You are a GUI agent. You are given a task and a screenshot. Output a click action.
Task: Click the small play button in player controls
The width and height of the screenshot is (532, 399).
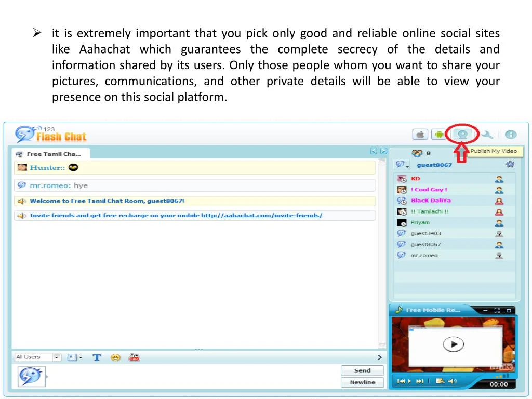pos(409,381)
